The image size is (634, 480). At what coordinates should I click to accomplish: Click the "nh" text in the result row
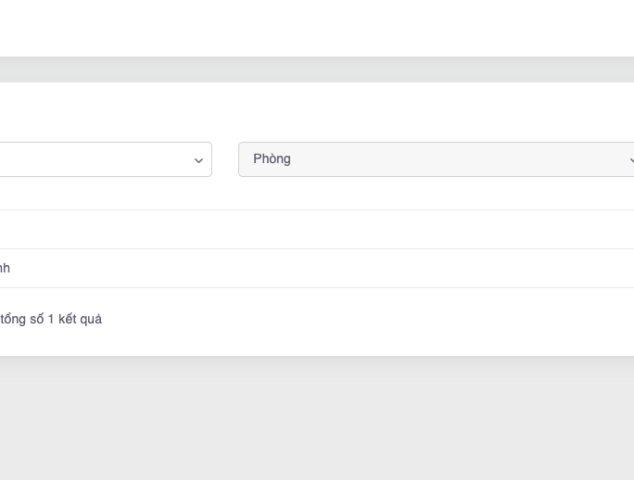(x=5, y=268)
